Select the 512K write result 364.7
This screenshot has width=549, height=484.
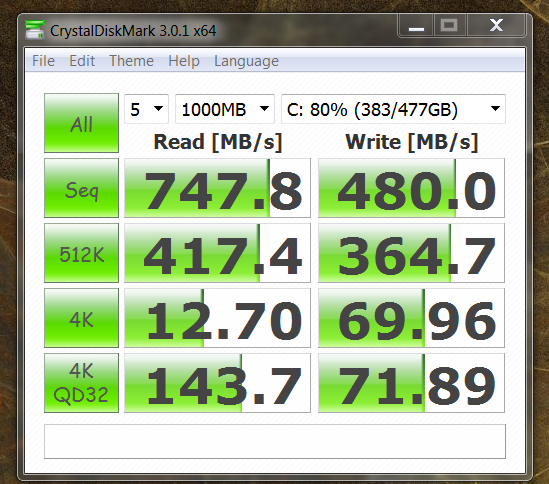click(411, 253)
